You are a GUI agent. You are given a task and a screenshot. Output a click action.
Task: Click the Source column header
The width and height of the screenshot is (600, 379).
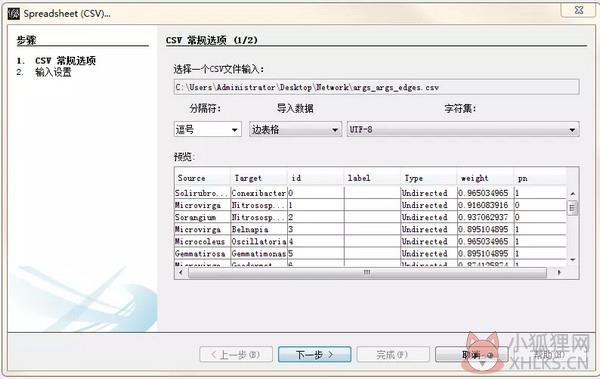coord(202,178)
